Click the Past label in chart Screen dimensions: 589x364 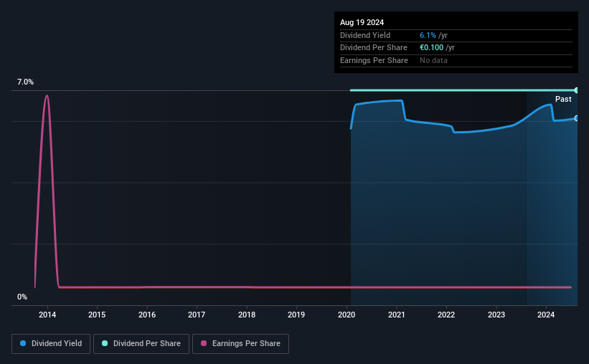click(563, 99)
